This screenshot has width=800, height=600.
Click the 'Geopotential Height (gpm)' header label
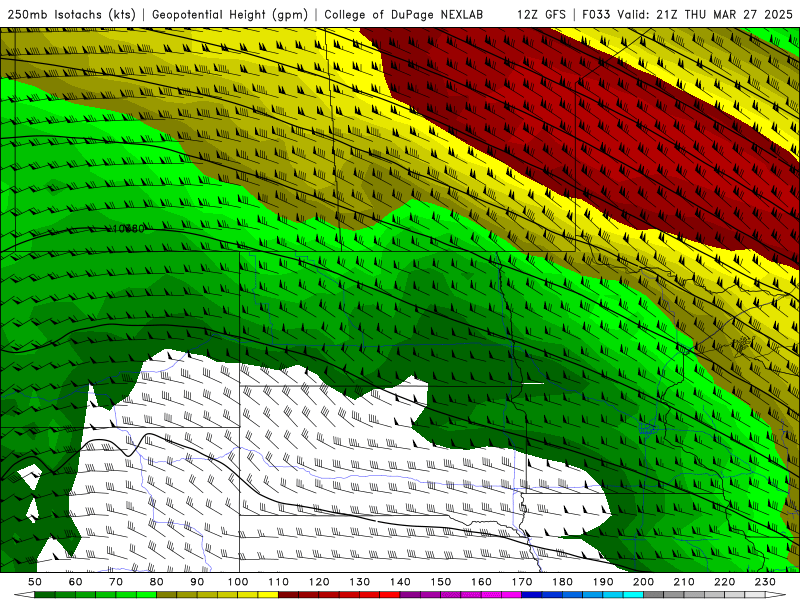coord(230,15)
